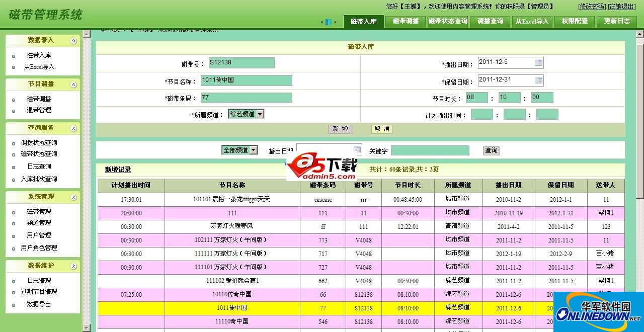Collapse the 查询服务 sidebar panel
Viewport: 644px width, 332px height.
tap(74, 128)
